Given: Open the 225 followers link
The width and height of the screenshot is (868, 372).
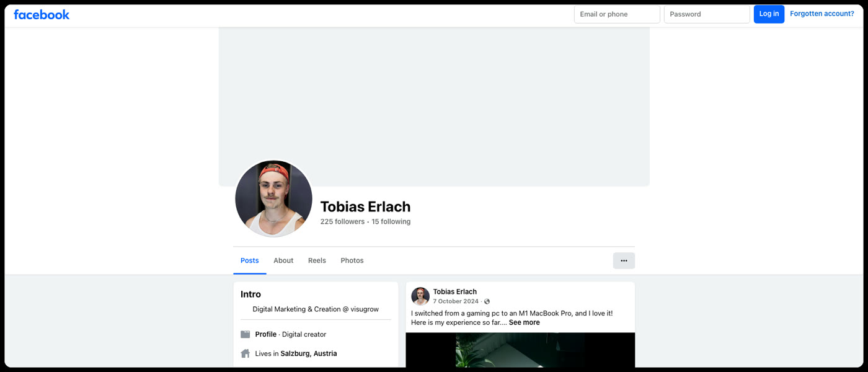Looking at the screenshot, I should click(342, 221).
